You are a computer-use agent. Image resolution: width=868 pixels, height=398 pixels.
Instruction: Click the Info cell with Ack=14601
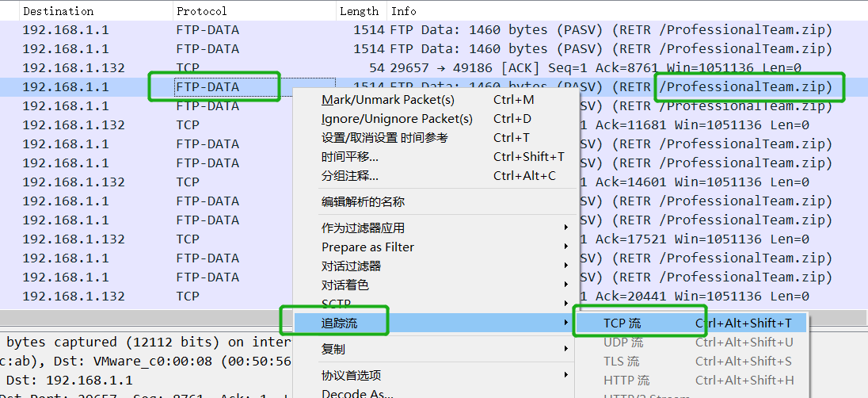pyautogui.click(x=695, y=182)
